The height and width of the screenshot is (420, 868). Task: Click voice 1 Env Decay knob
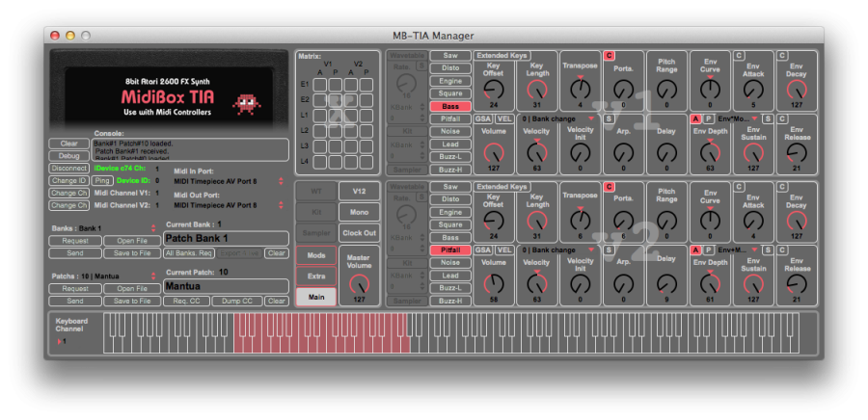coord(797,89)
